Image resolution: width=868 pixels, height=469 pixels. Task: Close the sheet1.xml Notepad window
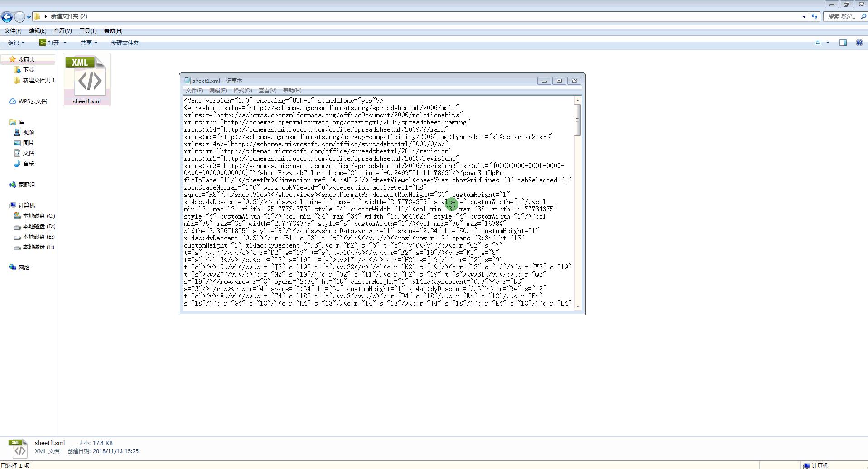coord(574,81)
